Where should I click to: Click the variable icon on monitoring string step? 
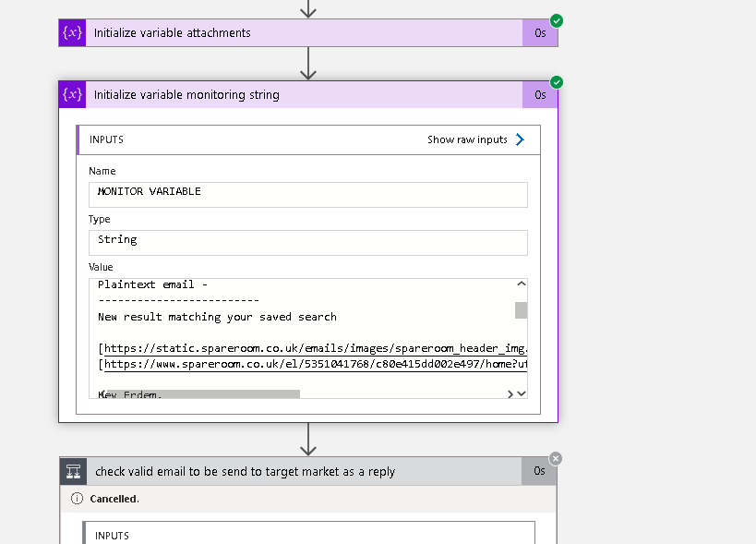tap(72, 94)
